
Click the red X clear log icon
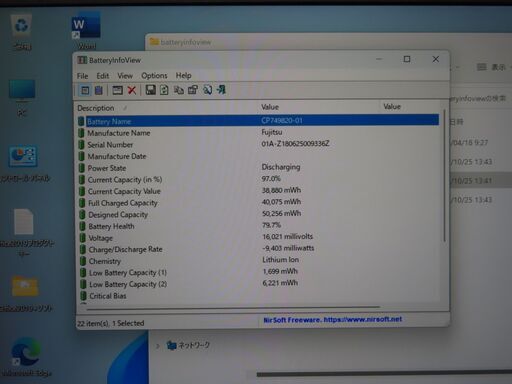[132, 90]
